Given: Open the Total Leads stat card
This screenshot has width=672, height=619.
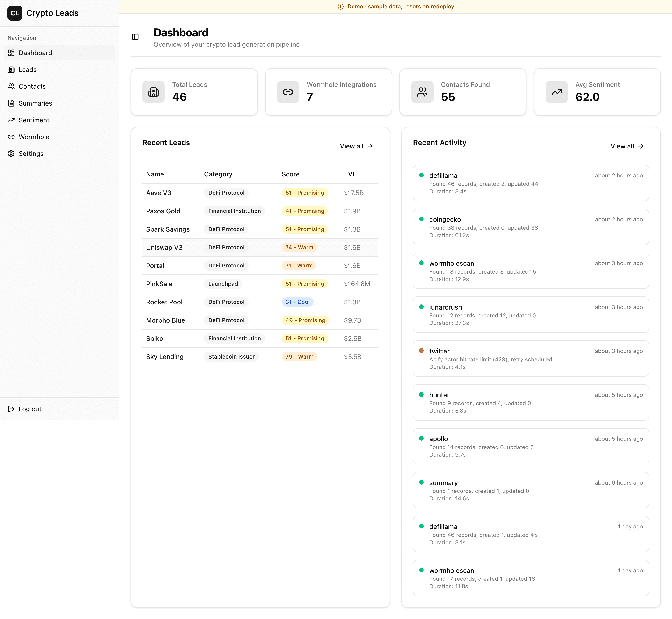Looking at the screenshot, I should [194, 92].
